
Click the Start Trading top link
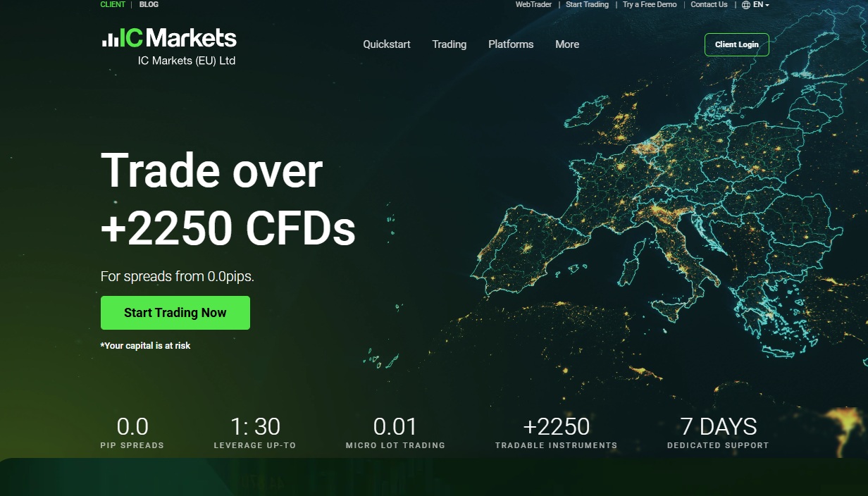coord(587,5)
